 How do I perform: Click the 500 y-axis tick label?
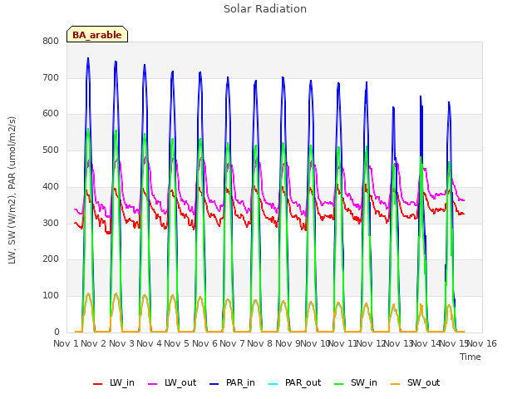tap(51, 150)
